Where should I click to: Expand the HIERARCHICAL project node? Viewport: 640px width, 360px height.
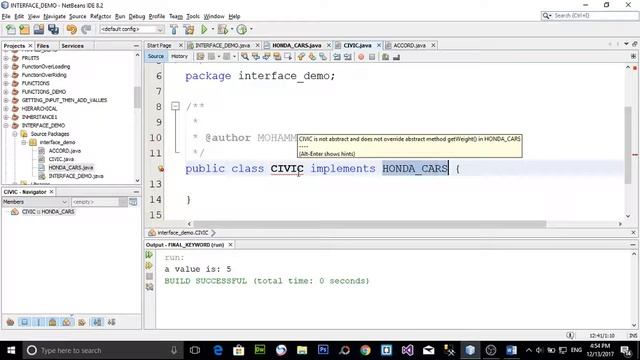click(x=6, y=109)
